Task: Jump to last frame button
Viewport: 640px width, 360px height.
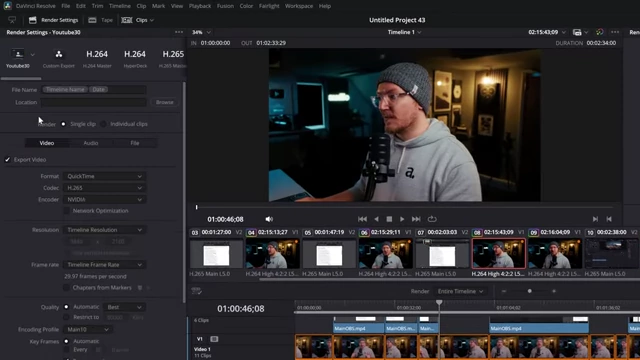Action: click(416, 219)
